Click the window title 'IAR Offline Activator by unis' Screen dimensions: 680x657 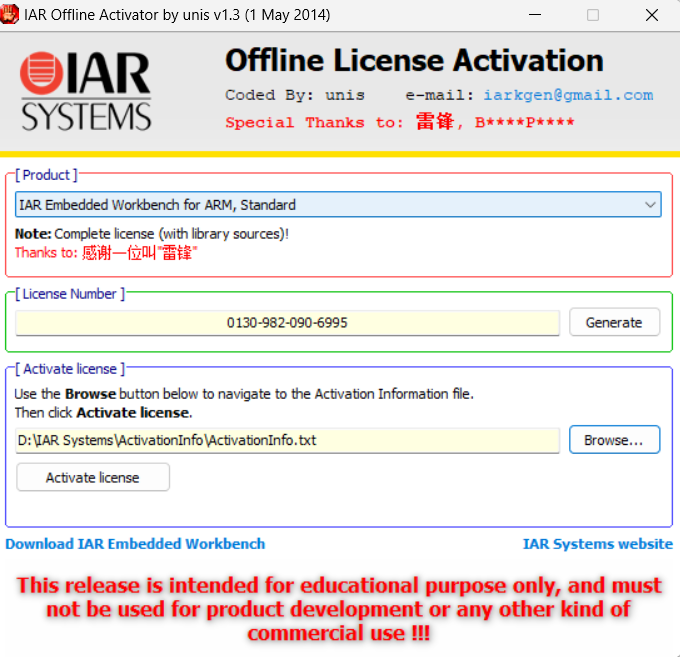pyautogui.click(x=177, y=15)
